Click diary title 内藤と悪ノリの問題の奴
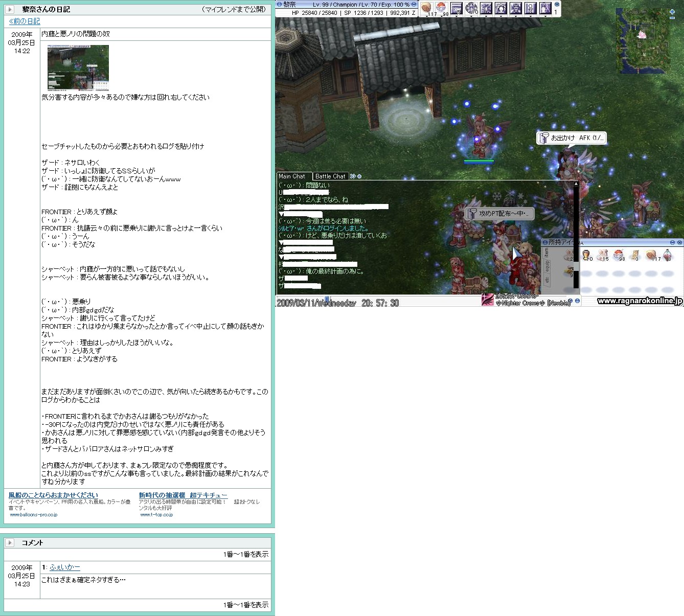The height and width of the screenshot is (616, 684). (76, 34)
